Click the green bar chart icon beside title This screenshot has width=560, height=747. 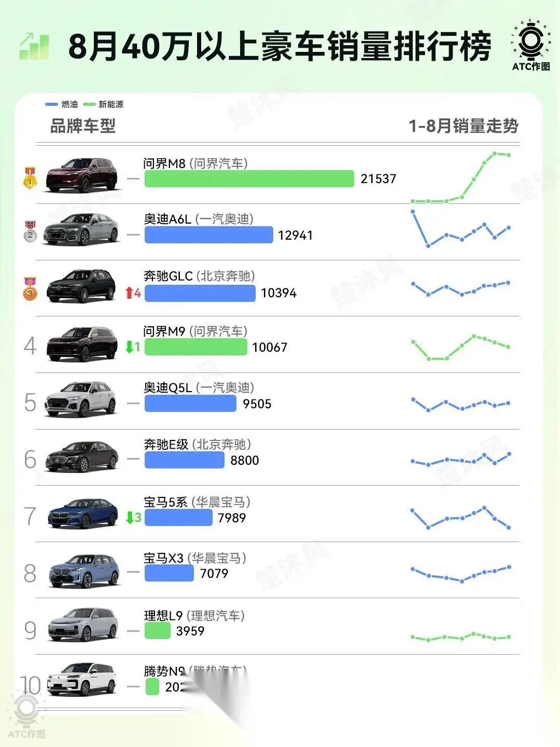34,46
